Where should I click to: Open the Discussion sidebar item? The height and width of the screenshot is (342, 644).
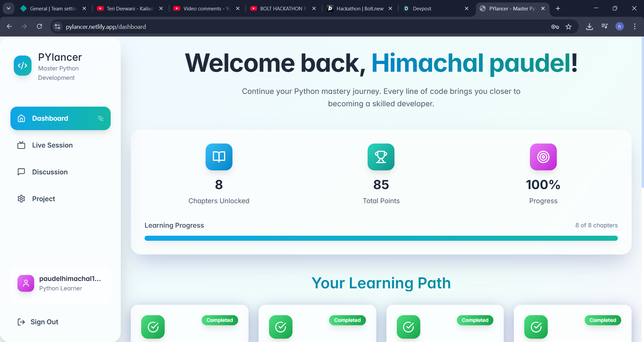point(60,172)
